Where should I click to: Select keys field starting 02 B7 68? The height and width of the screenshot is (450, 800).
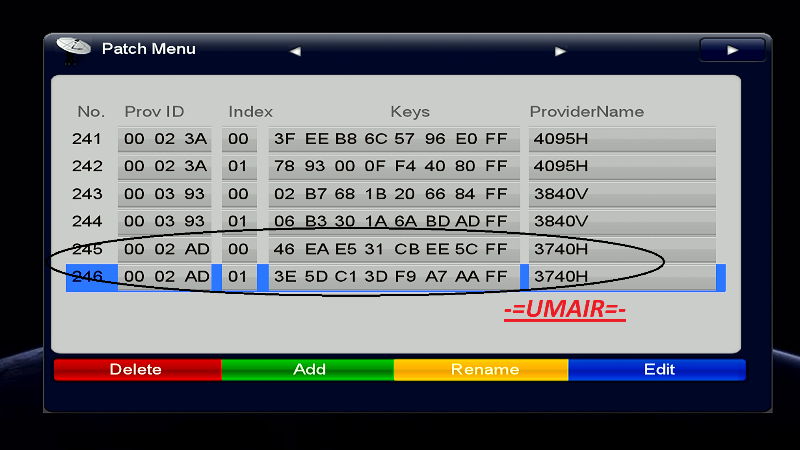394,194
